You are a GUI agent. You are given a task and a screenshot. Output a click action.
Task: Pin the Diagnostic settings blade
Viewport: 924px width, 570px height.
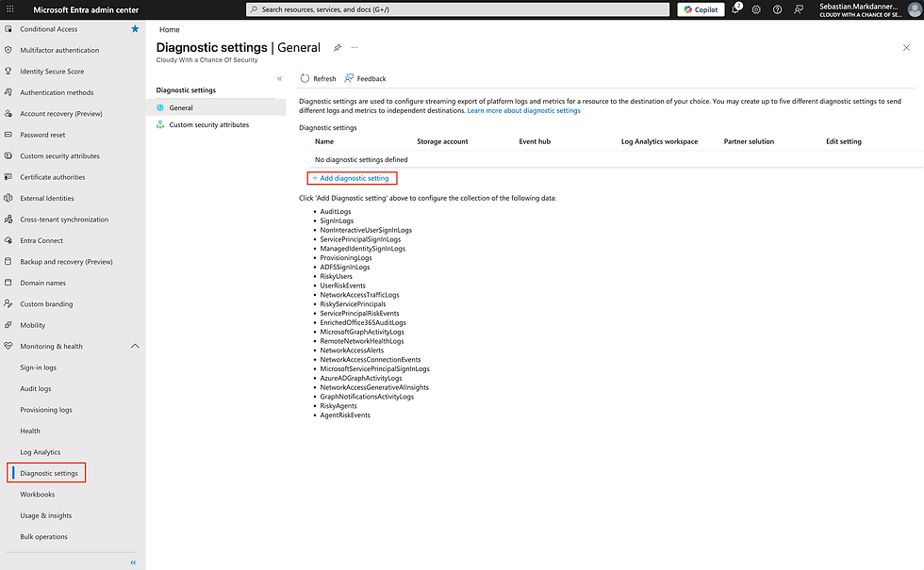(x=338, y=48)
